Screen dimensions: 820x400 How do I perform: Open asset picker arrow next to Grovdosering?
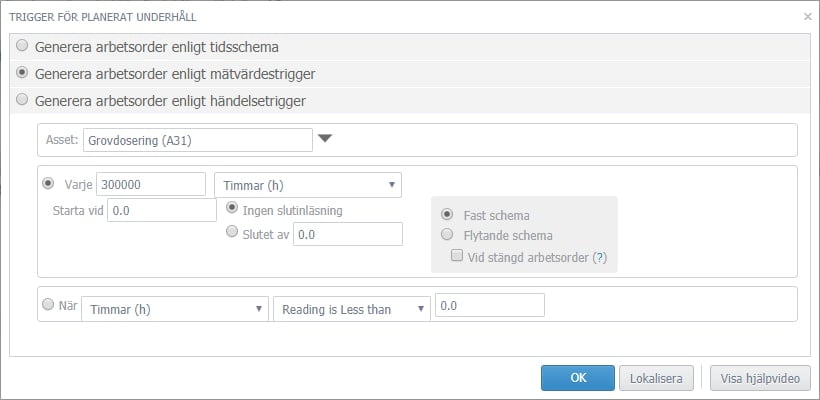325,139
